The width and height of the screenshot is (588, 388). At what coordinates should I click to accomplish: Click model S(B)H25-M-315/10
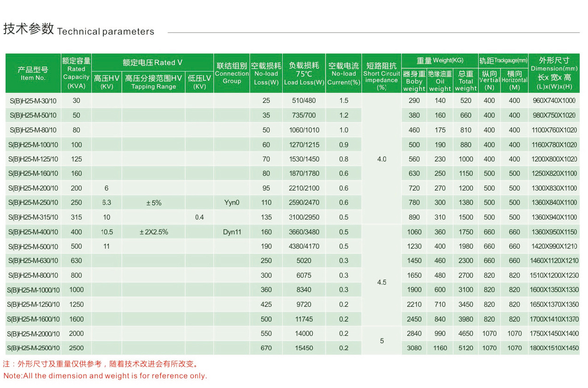pos(33,217)
